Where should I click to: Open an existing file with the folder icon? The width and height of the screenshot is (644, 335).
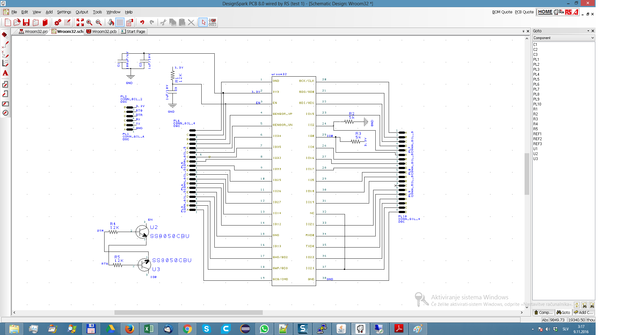coord(17,22)
